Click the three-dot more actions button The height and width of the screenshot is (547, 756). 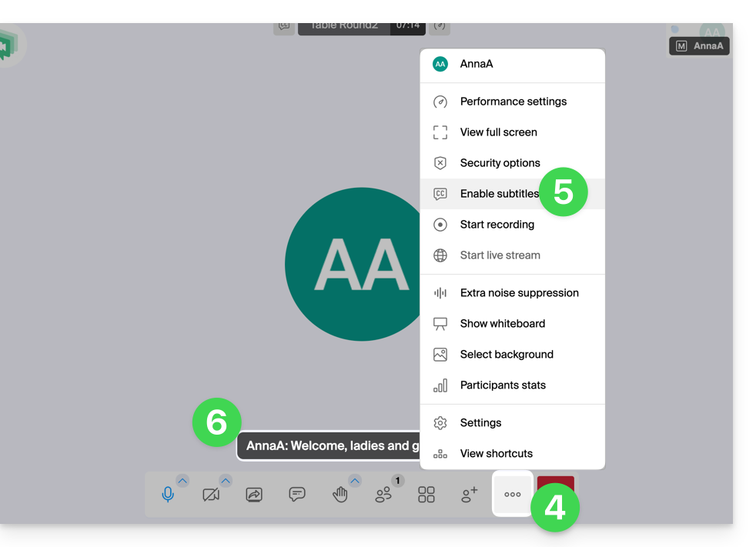(513, 495)
